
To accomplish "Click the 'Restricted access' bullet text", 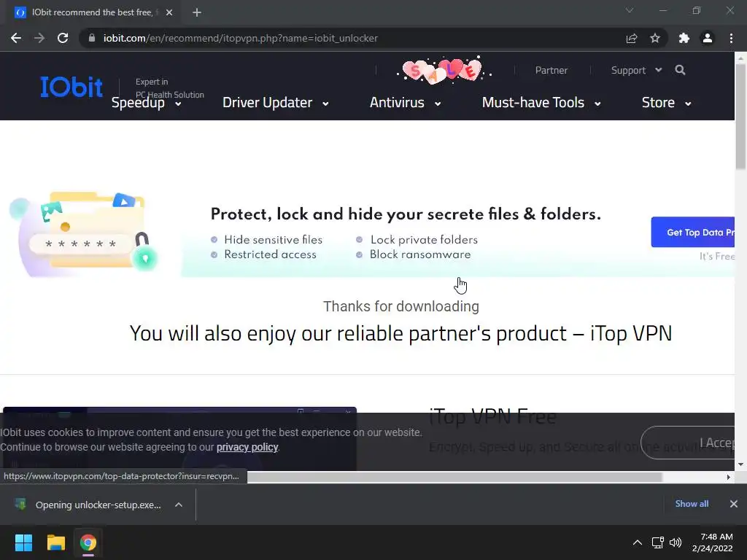I will coord(270,254).
